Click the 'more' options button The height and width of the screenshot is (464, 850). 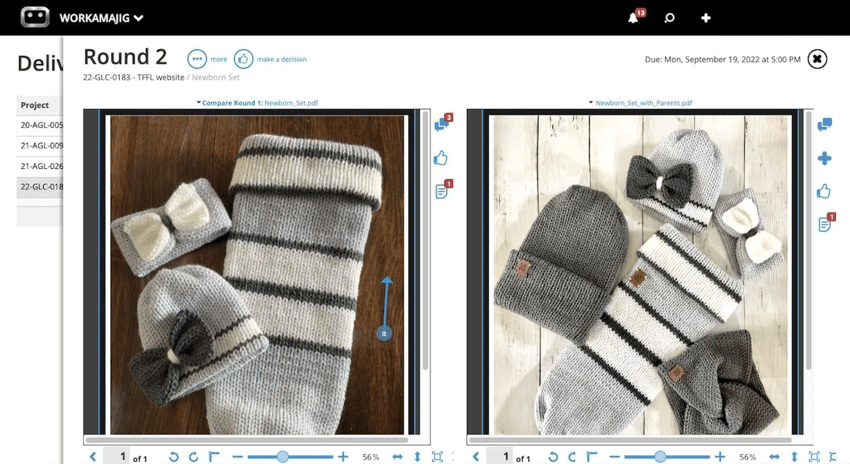point(197,60)
